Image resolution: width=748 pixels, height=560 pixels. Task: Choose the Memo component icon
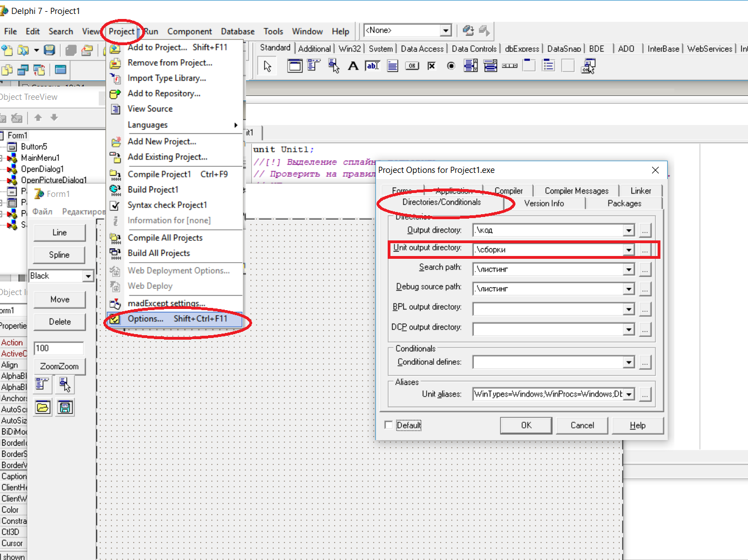[392, 66]
